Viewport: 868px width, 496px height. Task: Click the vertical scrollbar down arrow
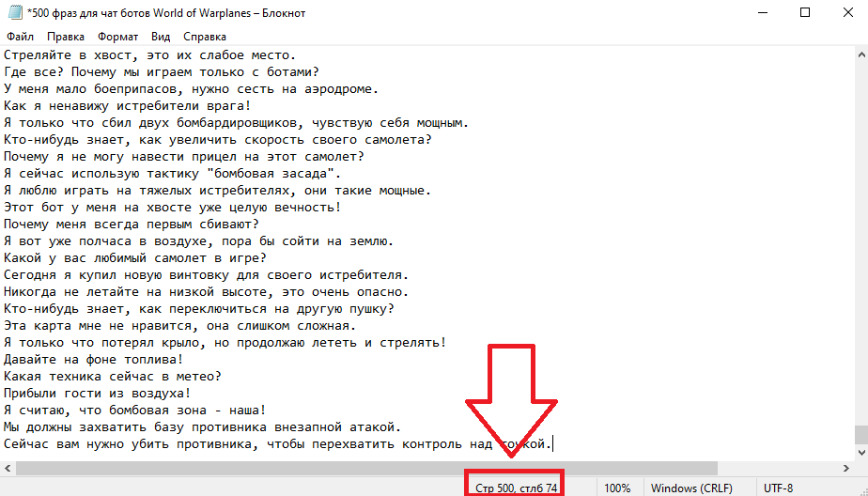(x=861, y=454)
